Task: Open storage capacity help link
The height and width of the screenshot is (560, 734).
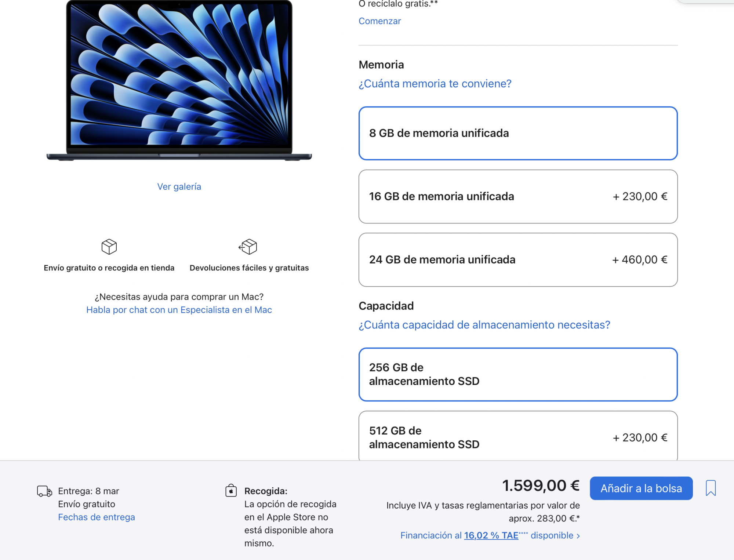Action: click(x=484, y=325)
